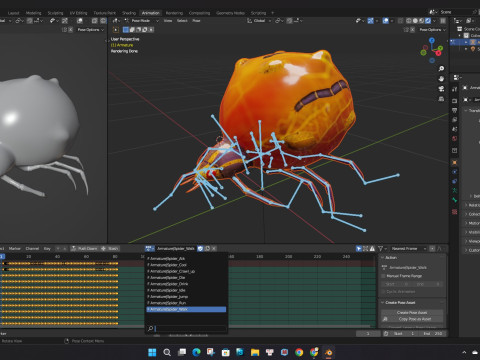
Task: Click the Push Down button
Action: 84,249
